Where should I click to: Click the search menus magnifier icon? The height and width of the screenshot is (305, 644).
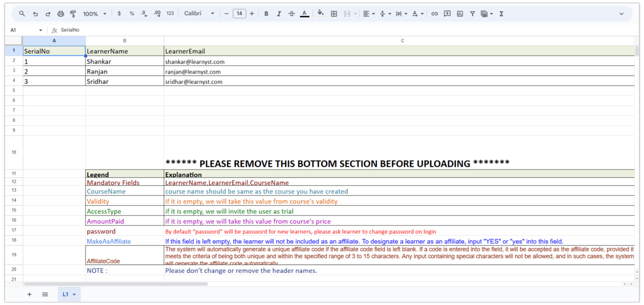22,14
